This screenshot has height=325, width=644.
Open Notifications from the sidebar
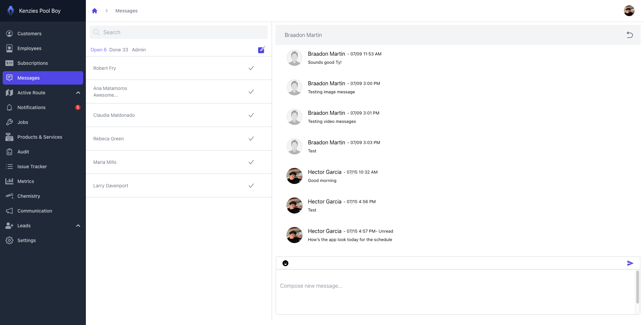coord(32,107)
